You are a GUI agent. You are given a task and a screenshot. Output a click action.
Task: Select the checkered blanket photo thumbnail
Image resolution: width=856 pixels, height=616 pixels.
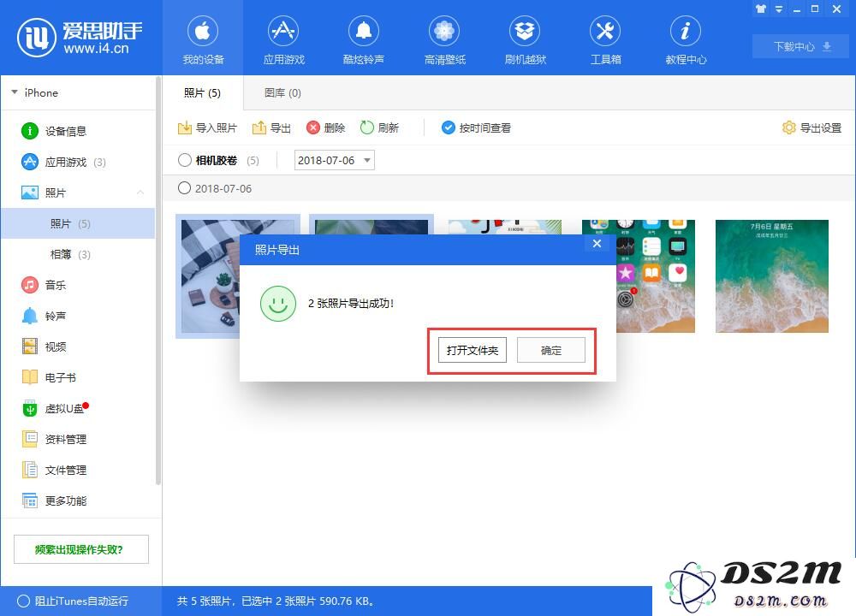pyautogui.click(x=208, y=276)
